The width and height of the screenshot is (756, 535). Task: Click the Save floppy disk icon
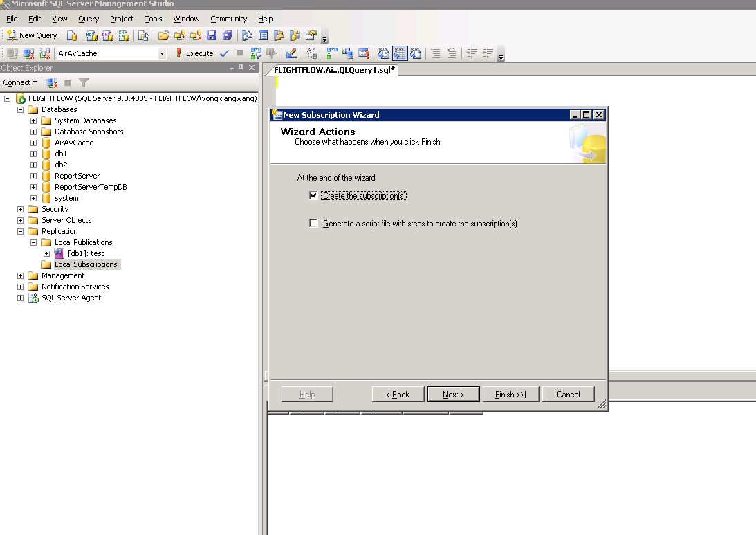pos(212,35)
